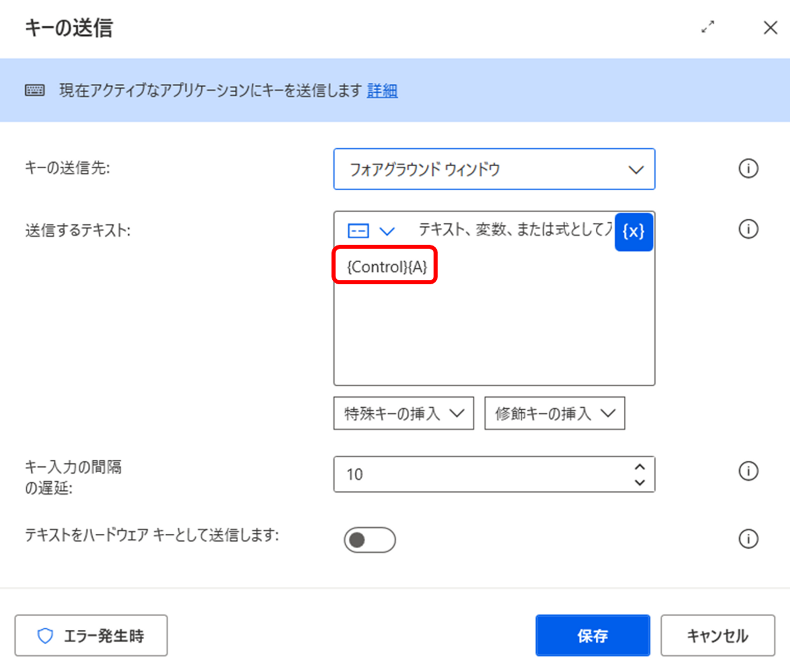
Task: Toggle the hardware key send switch
Action: point(369,540)
